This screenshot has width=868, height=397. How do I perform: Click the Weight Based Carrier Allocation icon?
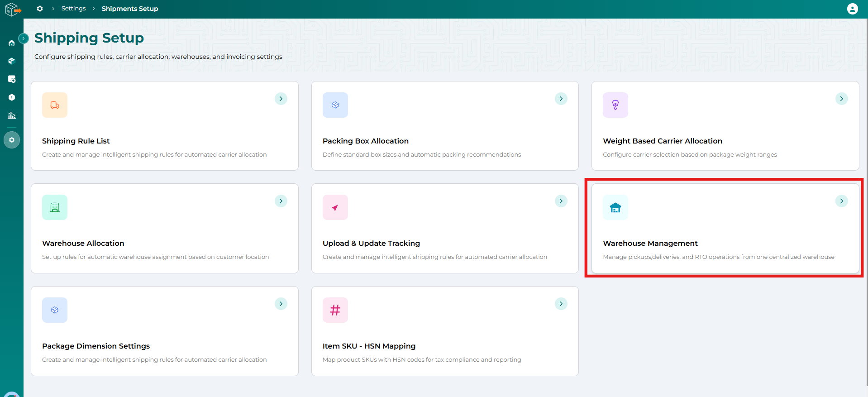point(615,105)
